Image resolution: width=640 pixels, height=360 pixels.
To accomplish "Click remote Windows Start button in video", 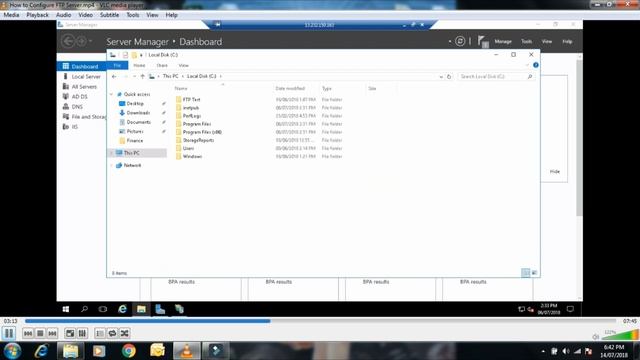I will [x=66, y=309].
